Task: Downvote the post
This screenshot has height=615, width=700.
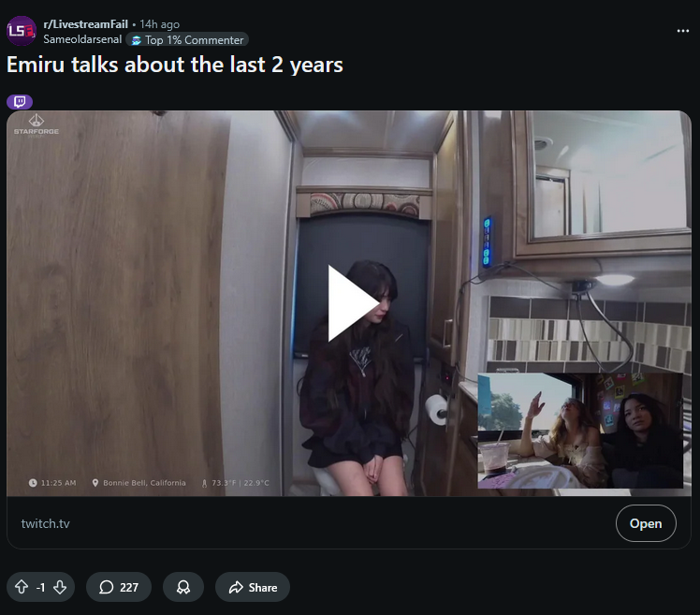Action: [x=60, y=587]
